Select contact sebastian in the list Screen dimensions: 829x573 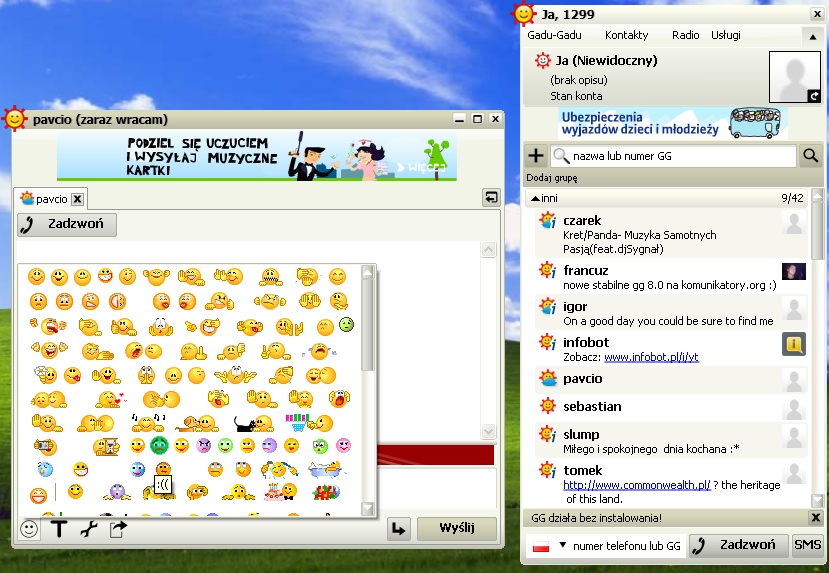pyautogui.click(x=670, y=406)
